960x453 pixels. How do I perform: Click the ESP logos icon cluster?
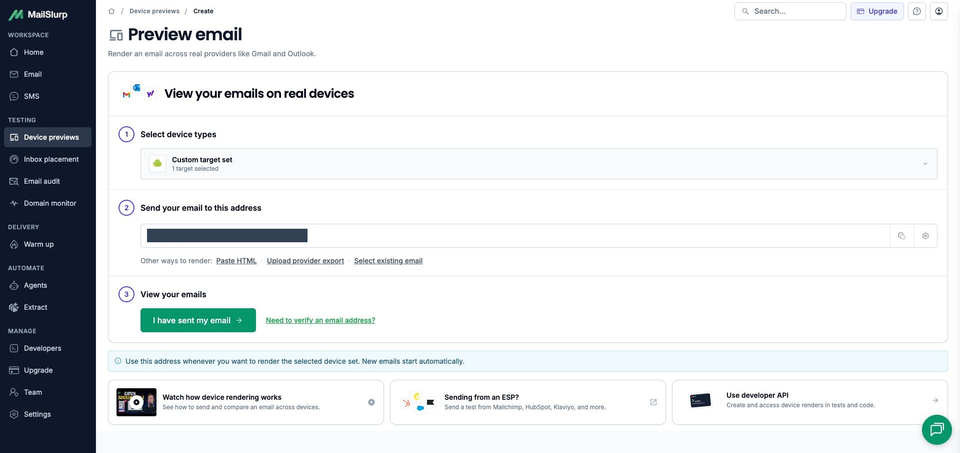tap(418, 402)
